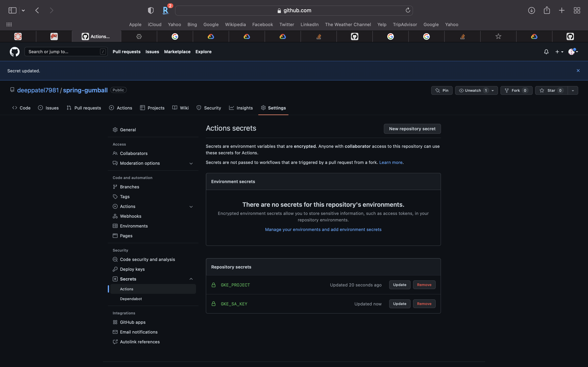The width and height of the screenshot is (588, 367).
Task: Click the Safari downloads icon
Action: (x=531, y=10)
